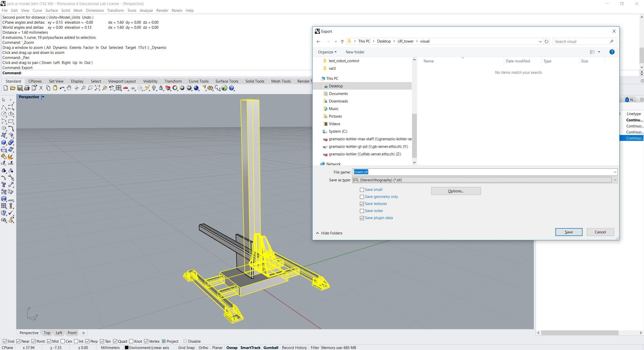Uncheck the Save textures checkbox
The width and height of the screenshot is (644, 350).
362,204
